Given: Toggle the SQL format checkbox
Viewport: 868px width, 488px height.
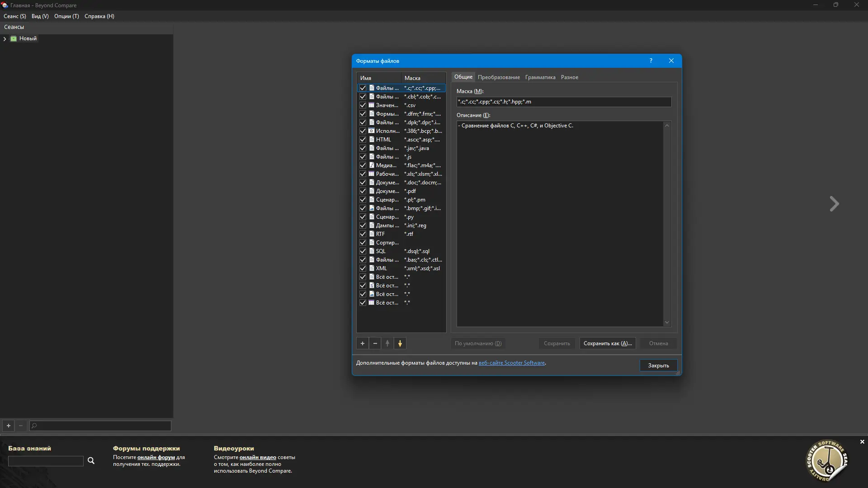Looking at the screenshot, I should tap(363, 251).
